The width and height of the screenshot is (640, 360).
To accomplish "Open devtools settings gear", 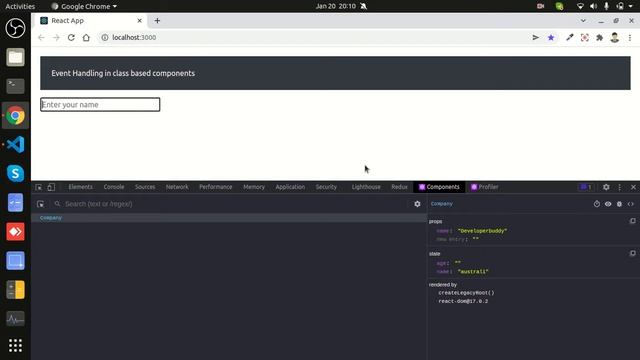I will point(606,187).
